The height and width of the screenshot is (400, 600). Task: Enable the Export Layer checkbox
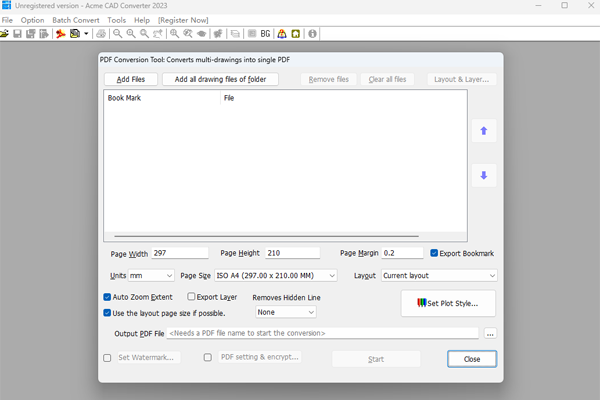point(191,297)
